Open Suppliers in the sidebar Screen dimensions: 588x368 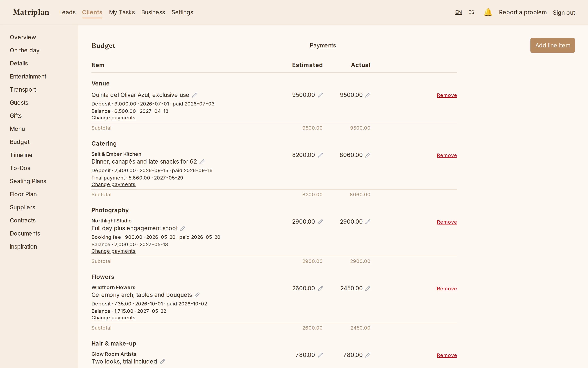tap(22, 207)
